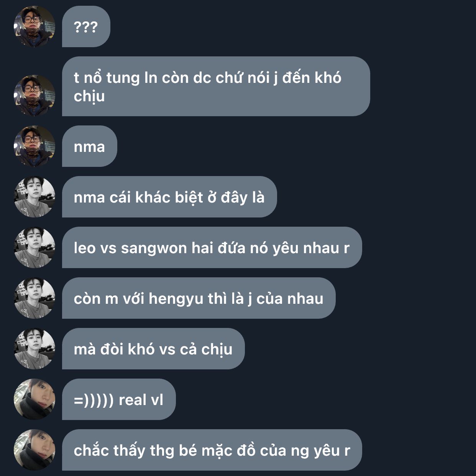Select the '=))))) real vl' bubble
The height and width of the screenshot is (476, 476).
(x=119, y=399)
